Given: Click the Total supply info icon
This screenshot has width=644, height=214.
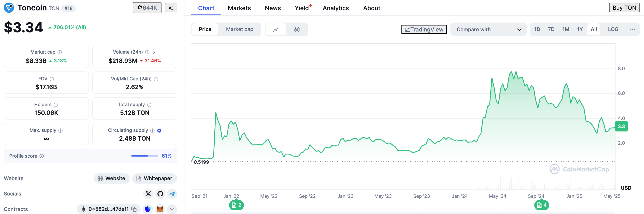Looking at the screenshot, I should coord(149,105).
